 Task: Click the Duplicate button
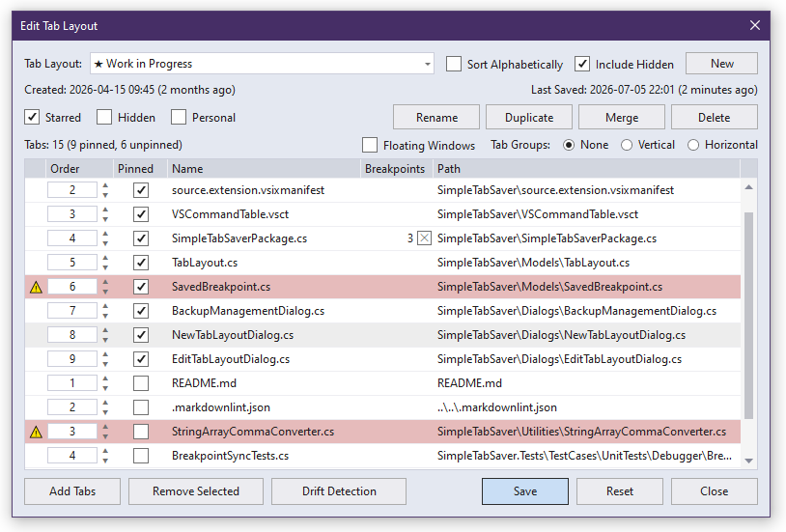[529, 118]
